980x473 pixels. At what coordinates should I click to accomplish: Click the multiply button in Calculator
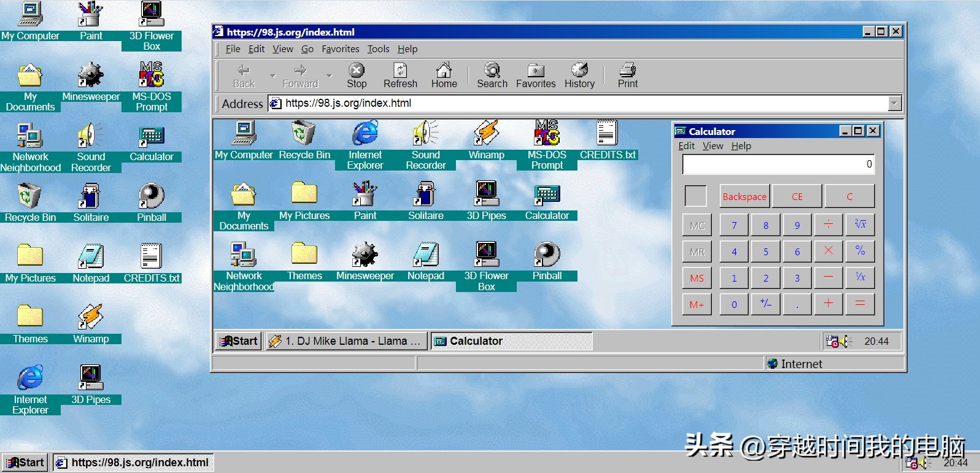coord(828,252)
